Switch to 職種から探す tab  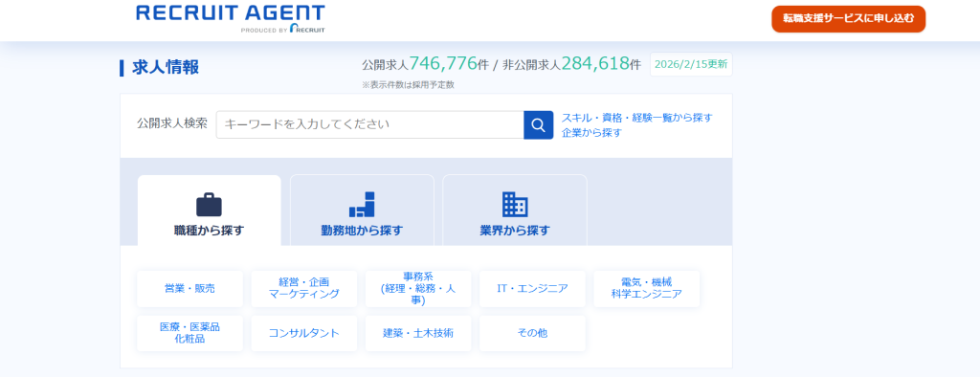tap(209, 211)
